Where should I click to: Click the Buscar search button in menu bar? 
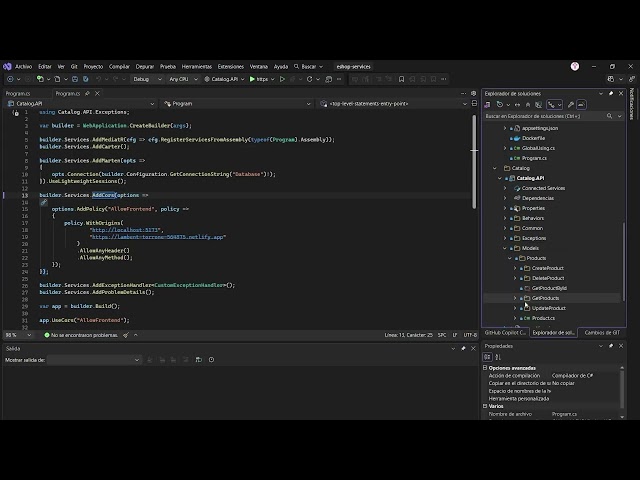309,67
